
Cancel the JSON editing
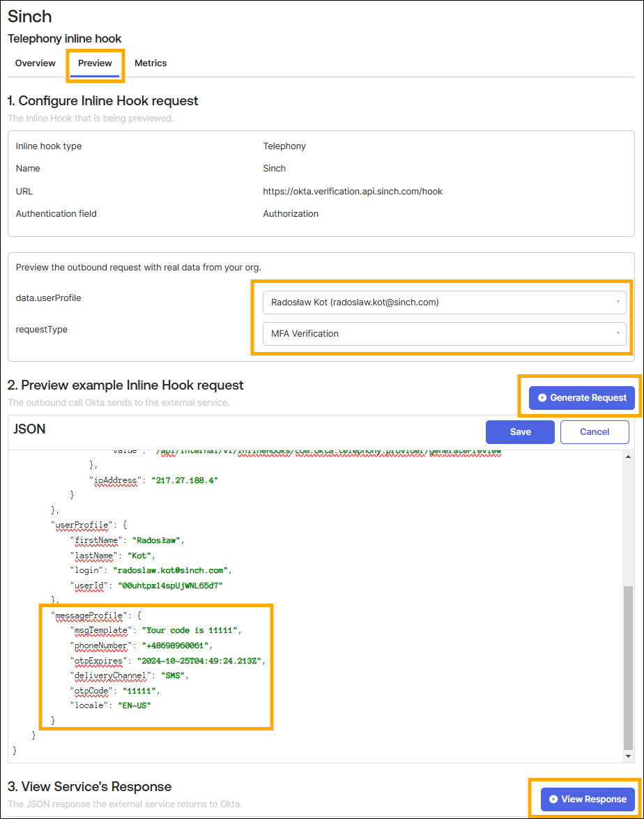coord(595,432)
